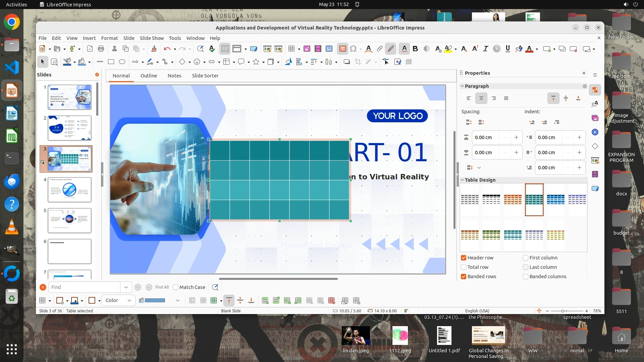Viewport: 644px width, 362px height.
Task: Select the Ellipse shape tool
Action: coord(122,62)
